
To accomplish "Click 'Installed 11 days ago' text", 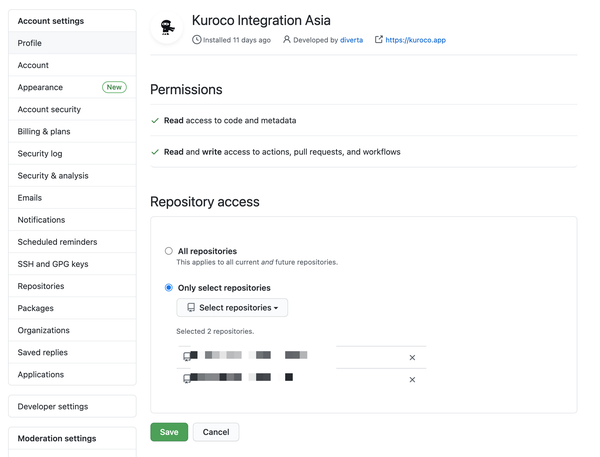I will click(236, 40).
